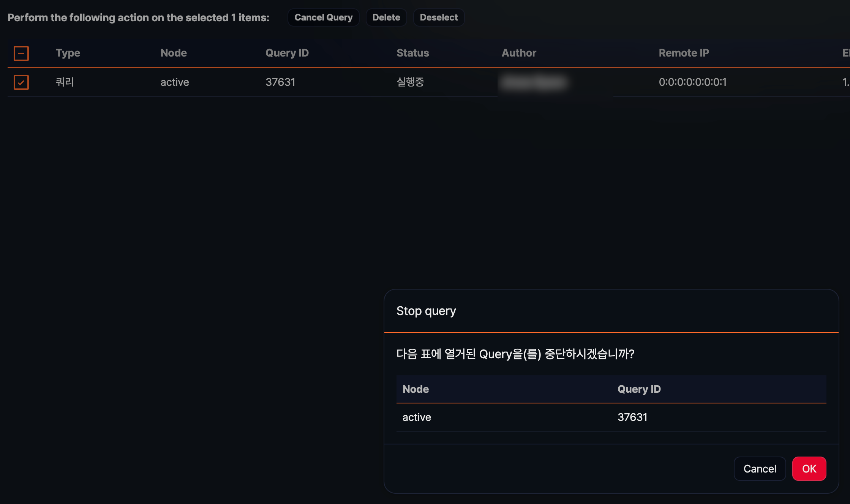Click the 0:0:0:0:0:0:0:1 remote IP cell
This screenshot has width=850, height=504.
tap(692, 82)
